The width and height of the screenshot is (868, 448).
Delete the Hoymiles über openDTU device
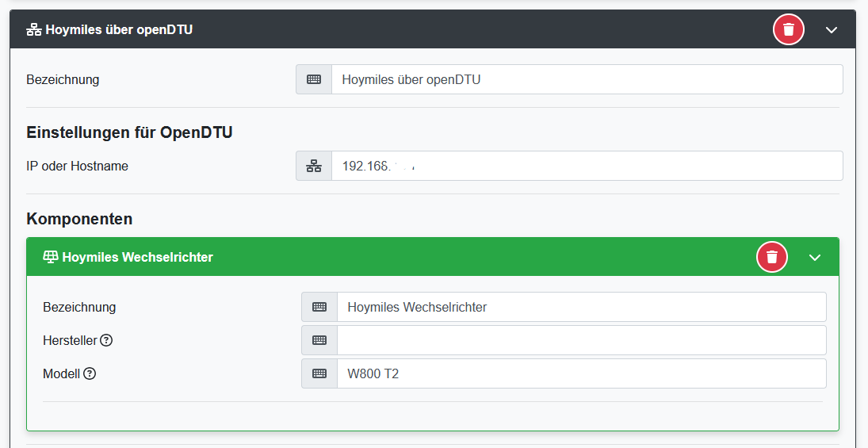tap(788, 30)
